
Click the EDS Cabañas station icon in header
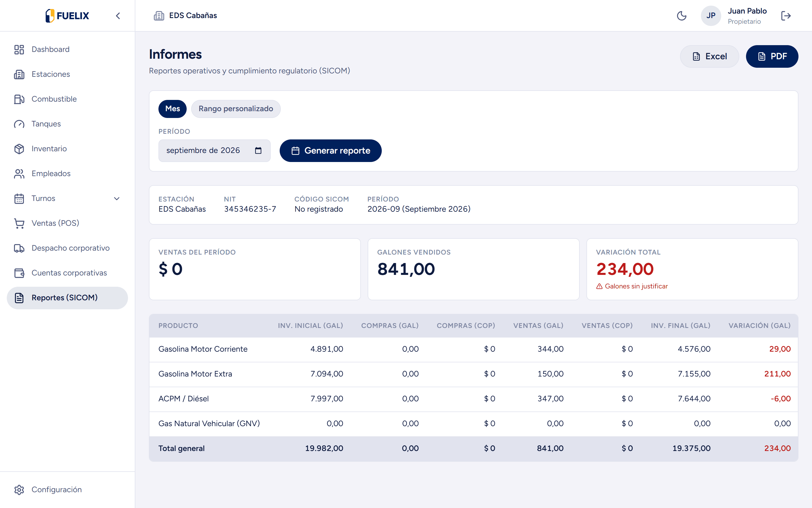click(159, 16)
